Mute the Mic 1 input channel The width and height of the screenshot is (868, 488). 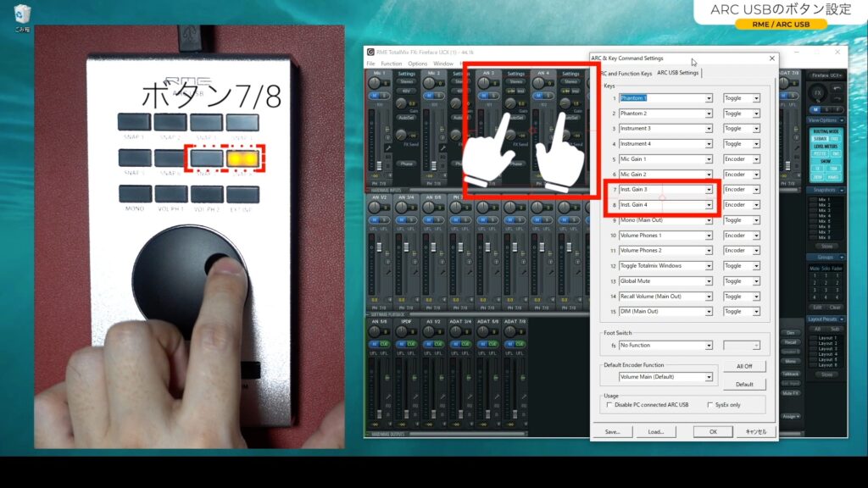pos(374,97)
